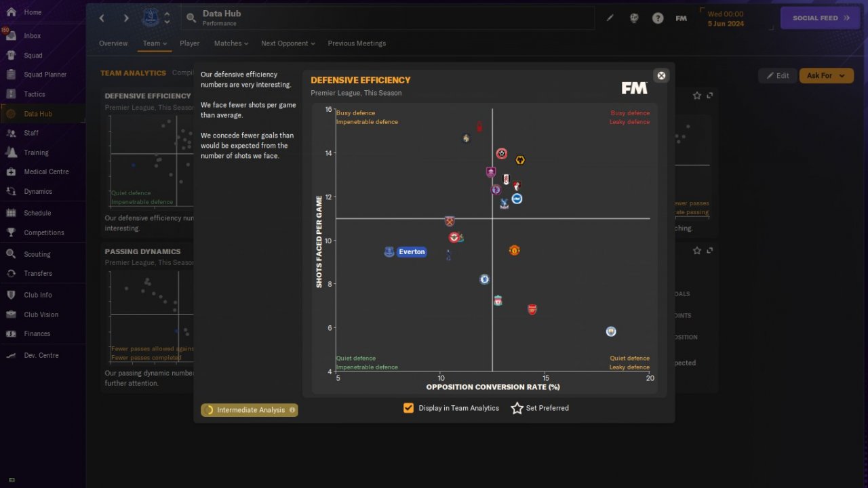Go to Home in the sidebar
Viewport: 868px width, 488px height.
coord(33,12)
